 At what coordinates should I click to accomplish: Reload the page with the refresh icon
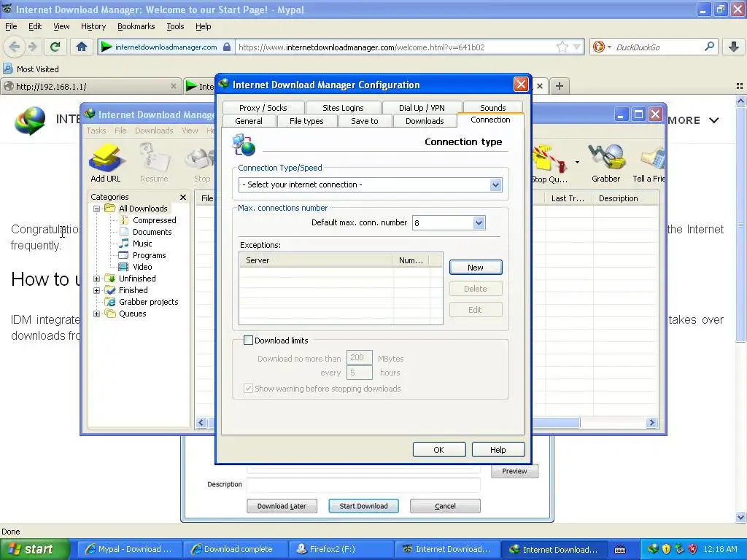pos(55,47)
